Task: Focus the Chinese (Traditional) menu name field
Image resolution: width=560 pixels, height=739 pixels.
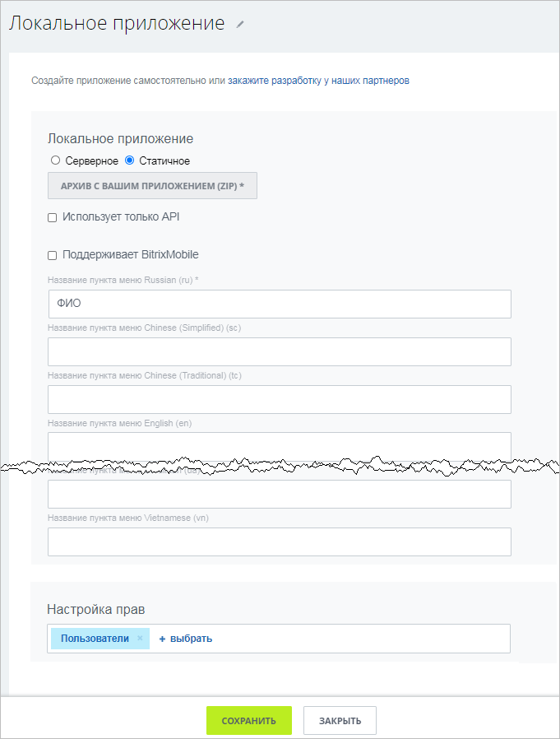Action: click(x=280, y=399)
